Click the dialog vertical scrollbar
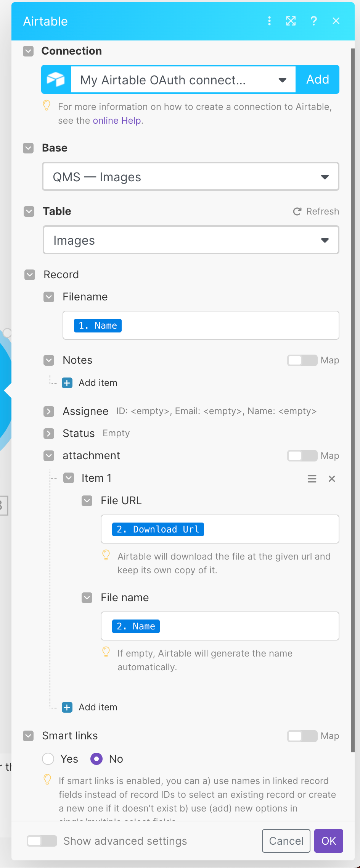Screen dimensions: 360x868 click(x=353, y=400)
